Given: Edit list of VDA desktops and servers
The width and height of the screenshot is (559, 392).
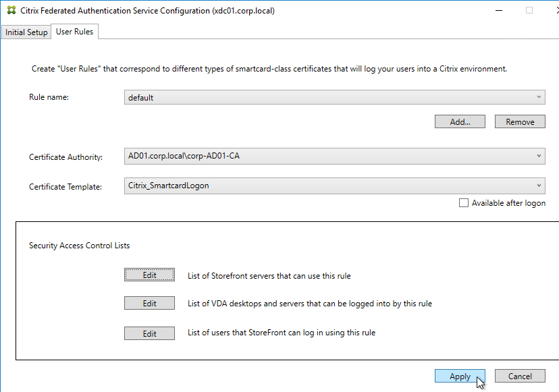Looking at the screenshot, I should click(149, 303).
